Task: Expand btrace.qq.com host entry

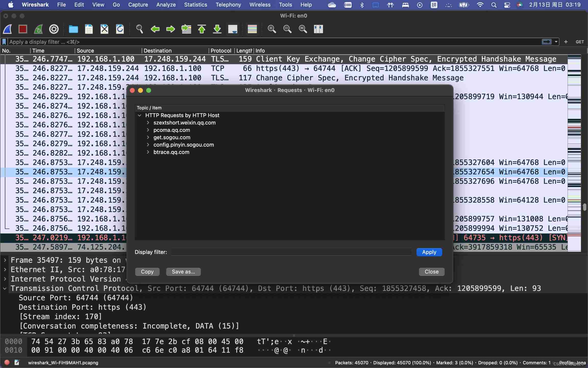Action: 148,152
